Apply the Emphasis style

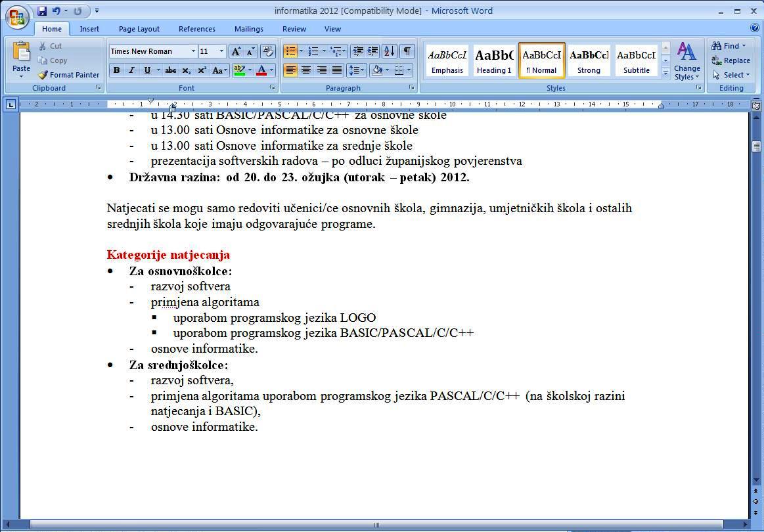coord(447,60)
